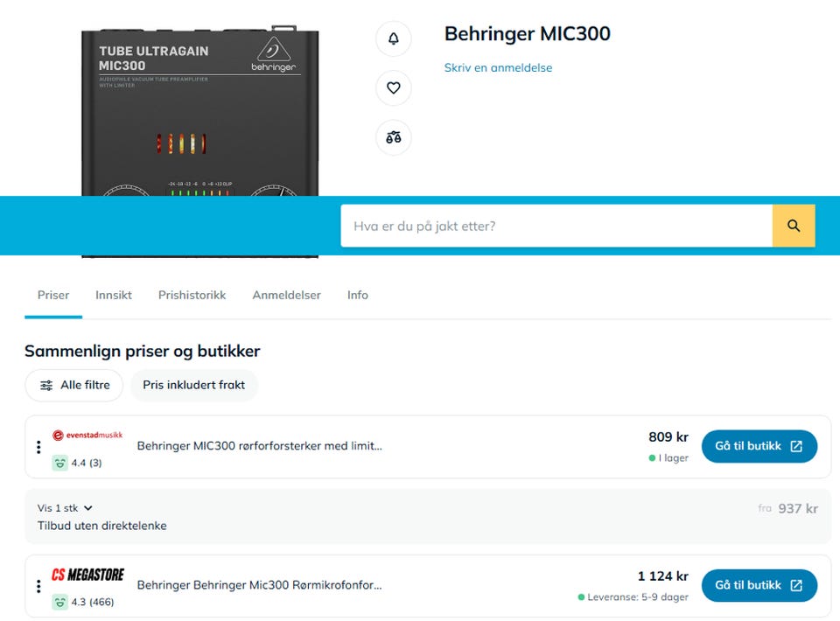Open options menu dots for CS Megastore offer

click(x=38, y=586)
